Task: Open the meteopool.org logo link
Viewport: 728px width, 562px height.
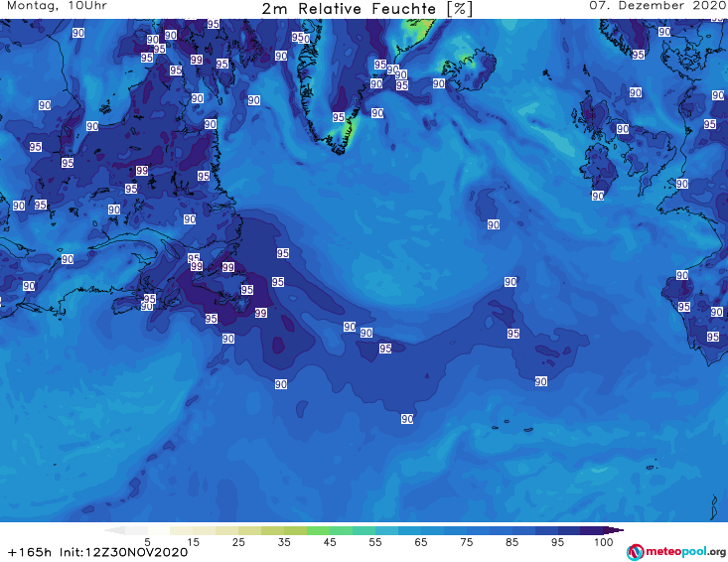Action: pos(676,552)
